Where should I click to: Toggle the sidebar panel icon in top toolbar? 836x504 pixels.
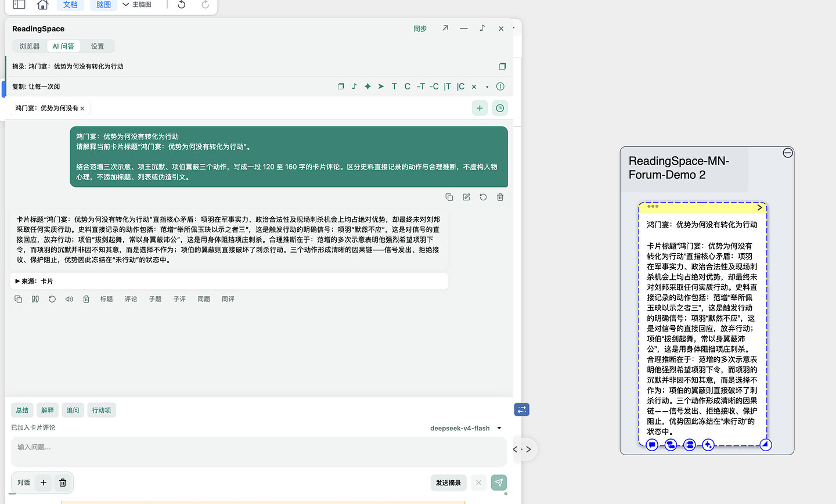pos(19,5)
